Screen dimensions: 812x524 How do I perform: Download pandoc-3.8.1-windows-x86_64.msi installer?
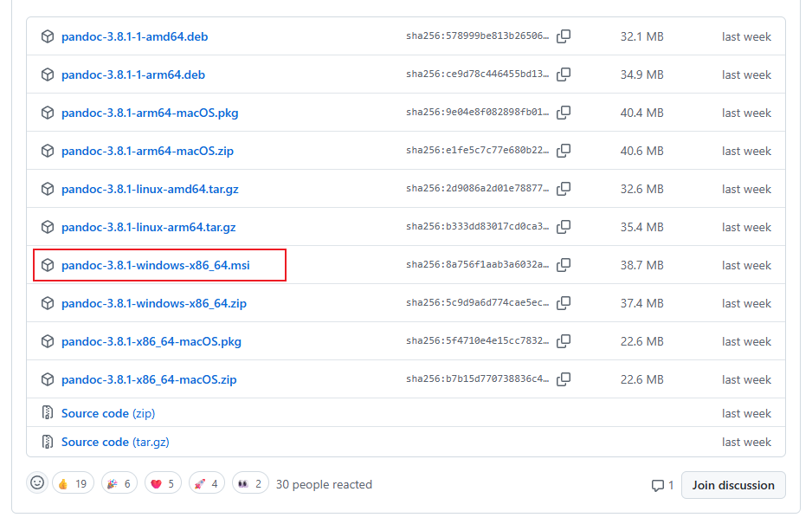(155, 265)
